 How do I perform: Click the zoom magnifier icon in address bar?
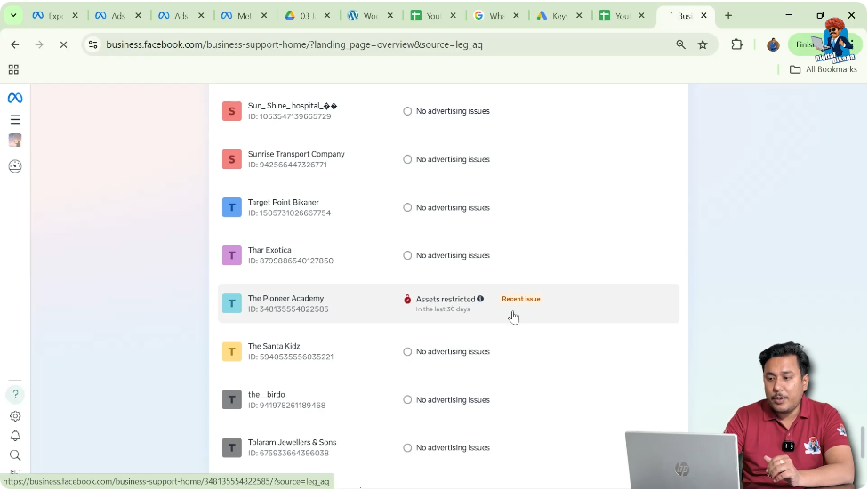pos(681,44)
